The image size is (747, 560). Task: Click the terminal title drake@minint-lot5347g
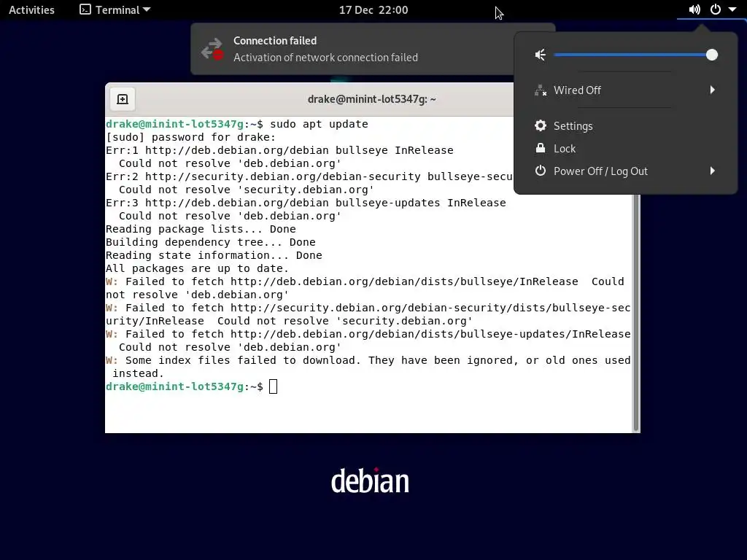click(371, 99)
